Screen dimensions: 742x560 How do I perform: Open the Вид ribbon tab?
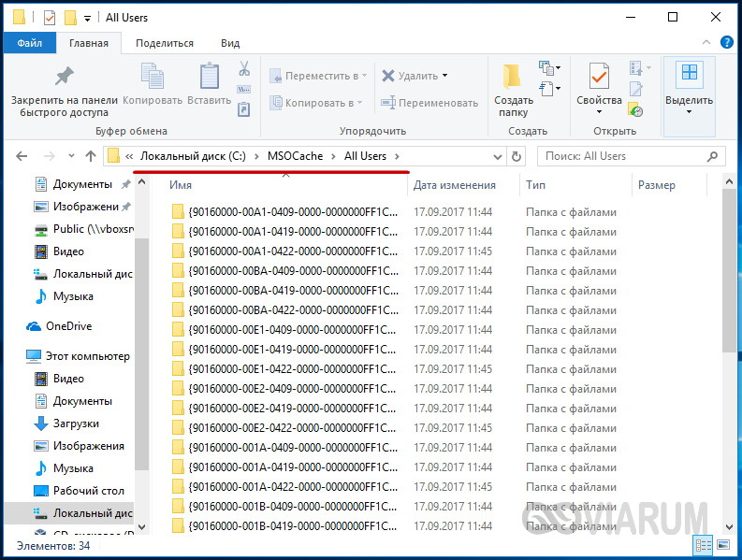coord(230,43)
